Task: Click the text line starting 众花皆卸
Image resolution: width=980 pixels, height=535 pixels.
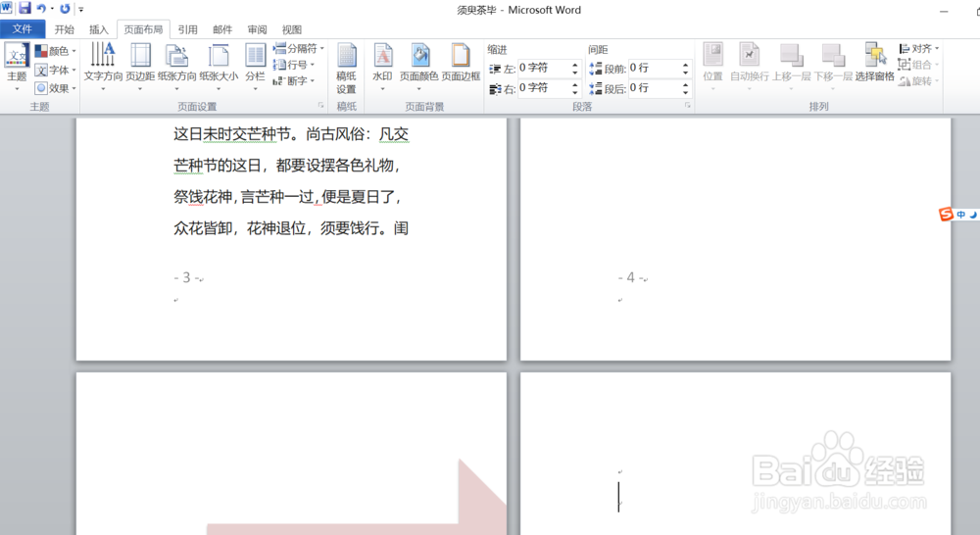Action: pyautogui.click(x=291, y=228)
